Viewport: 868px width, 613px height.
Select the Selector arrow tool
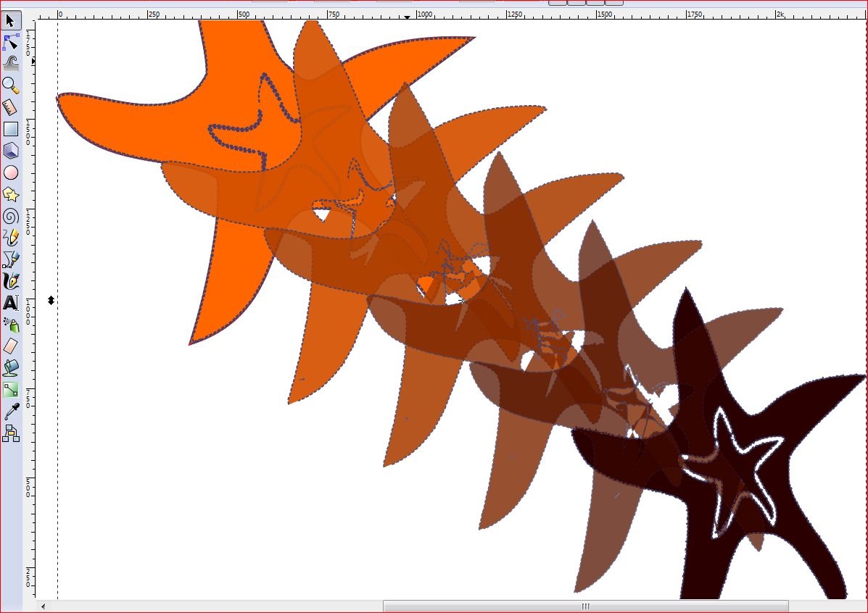pos(11,20)
